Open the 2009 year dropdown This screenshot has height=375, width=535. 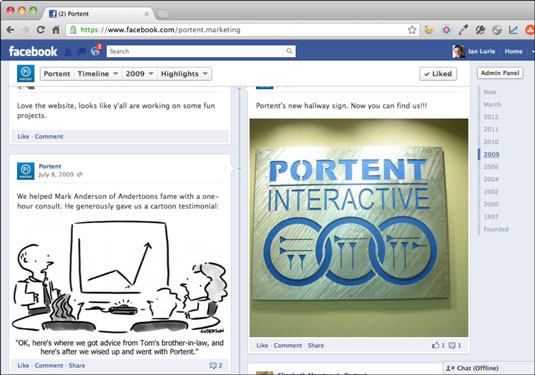point(139,74)
